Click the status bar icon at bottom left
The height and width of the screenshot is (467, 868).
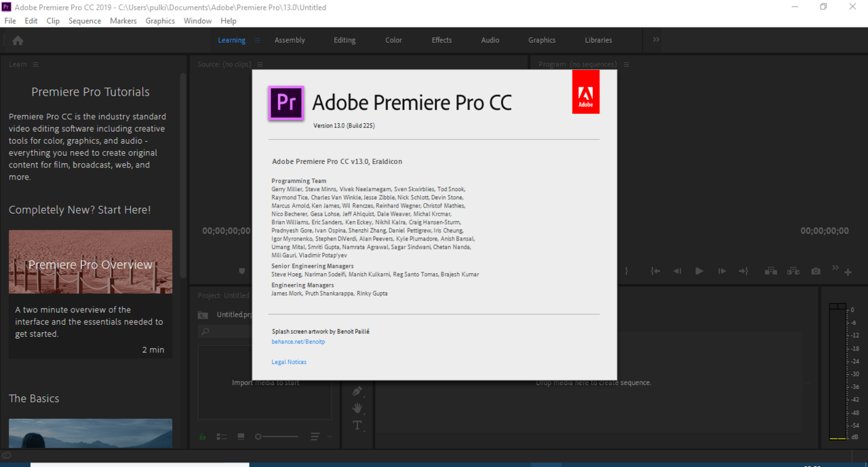[7, 455]
